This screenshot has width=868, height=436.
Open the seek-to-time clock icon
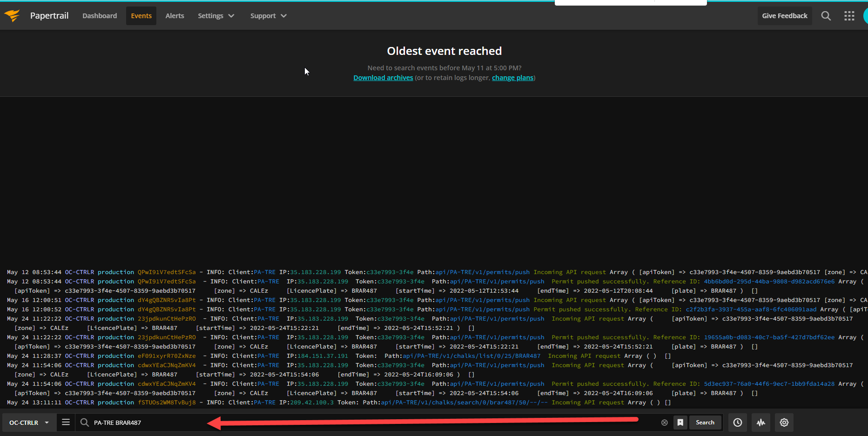pos(738,423)
